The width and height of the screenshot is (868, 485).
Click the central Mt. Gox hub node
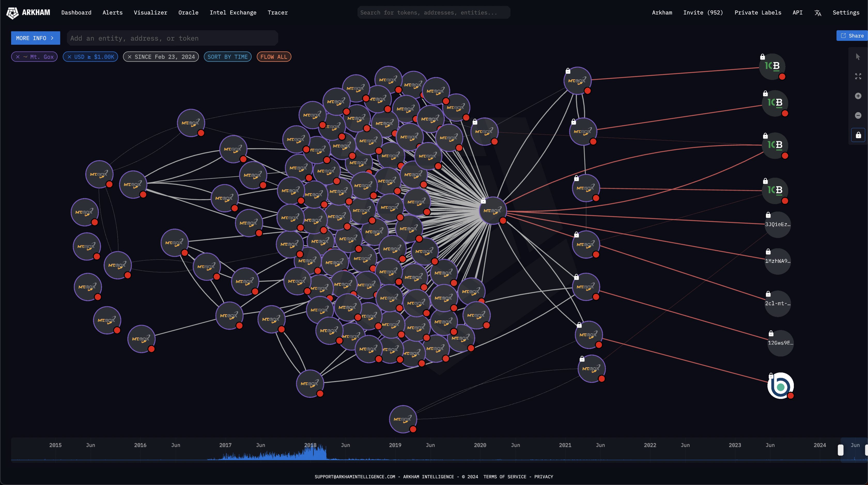493,210
